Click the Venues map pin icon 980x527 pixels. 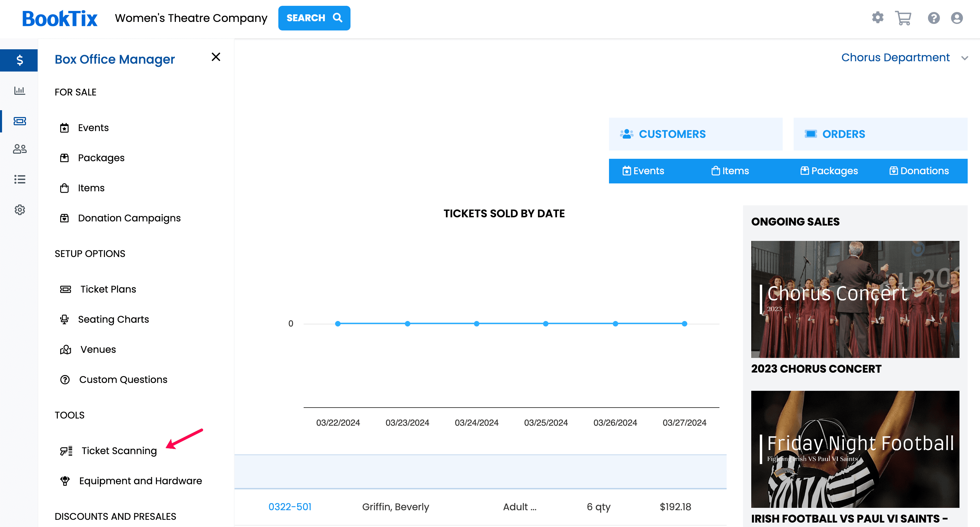coord(65,349)
